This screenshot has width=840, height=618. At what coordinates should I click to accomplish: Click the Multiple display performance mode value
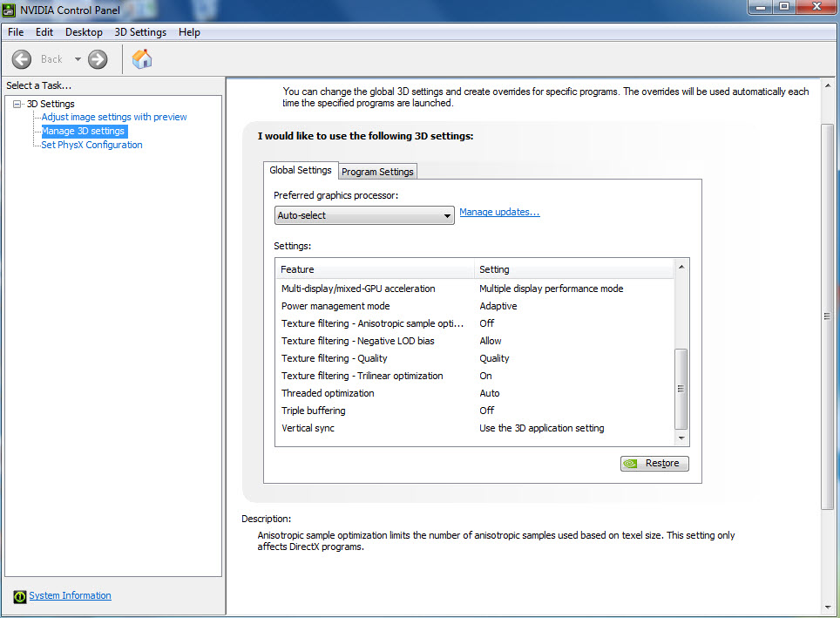pos(552,289)
